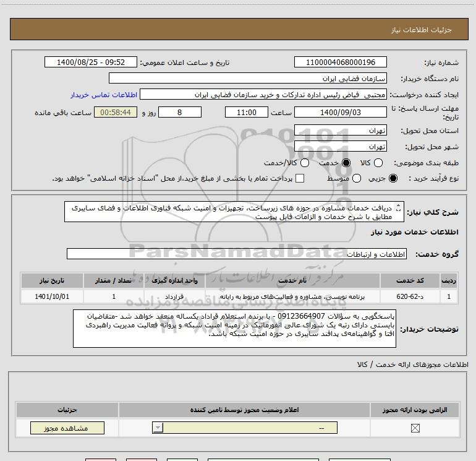Open buyer contact information link
Viewport: 476px width, 461px height.
(x=104, y=95)
